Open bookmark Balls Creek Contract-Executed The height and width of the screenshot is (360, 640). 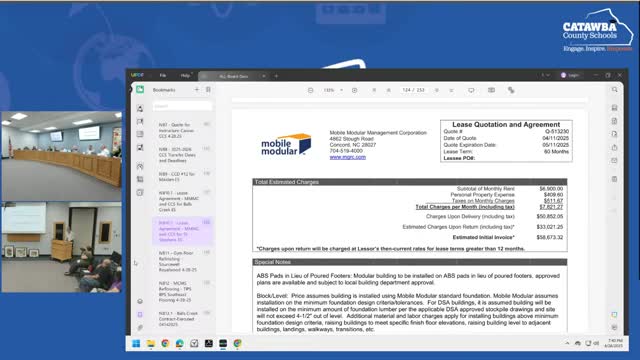click(x=183, y=319)
